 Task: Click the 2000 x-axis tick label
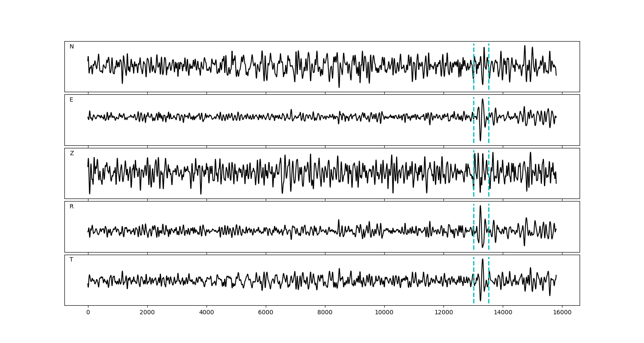tap(147, 313)
